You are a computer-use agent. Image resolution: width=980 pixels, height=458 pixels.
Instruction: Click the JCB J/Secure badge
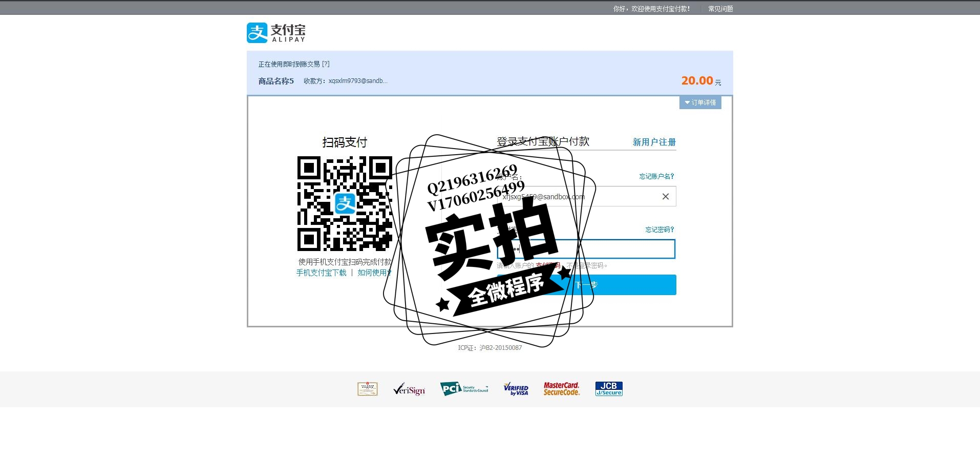(609, 389)
